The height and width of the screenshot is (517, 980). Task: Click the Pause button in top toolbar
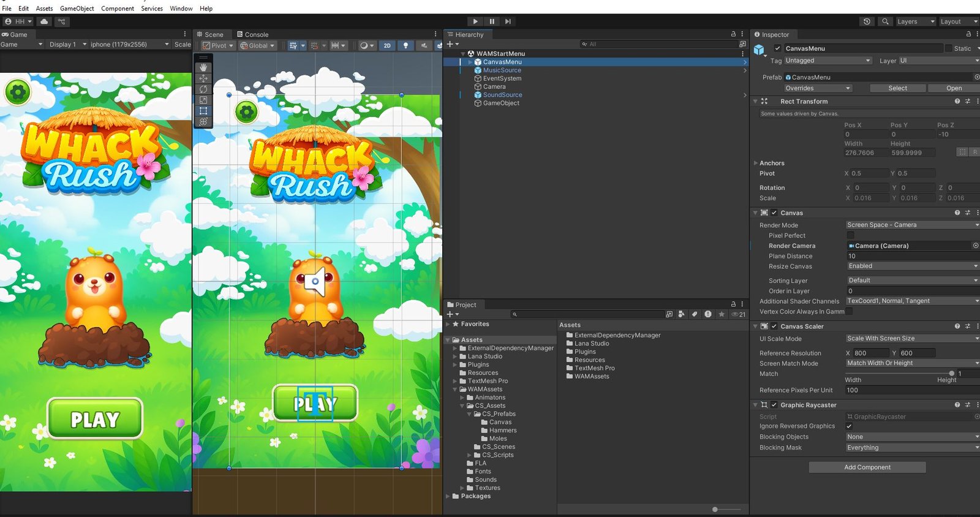pyautogui.click(x=491, y=21)
